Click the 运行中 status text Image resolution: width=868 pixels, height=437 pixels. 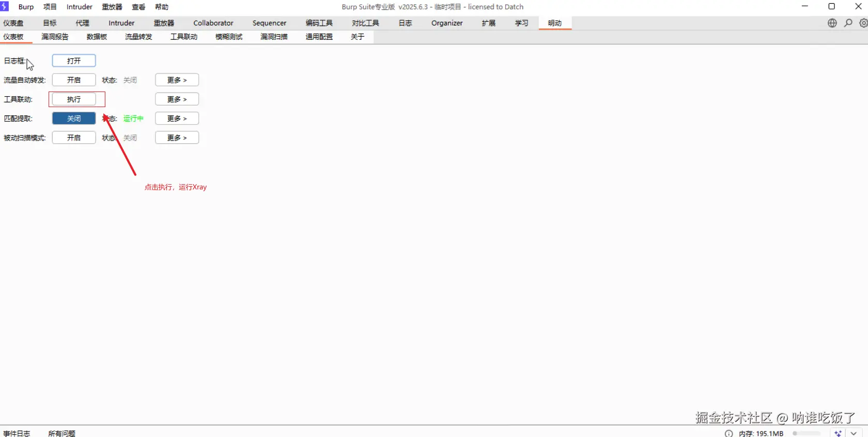133,118
